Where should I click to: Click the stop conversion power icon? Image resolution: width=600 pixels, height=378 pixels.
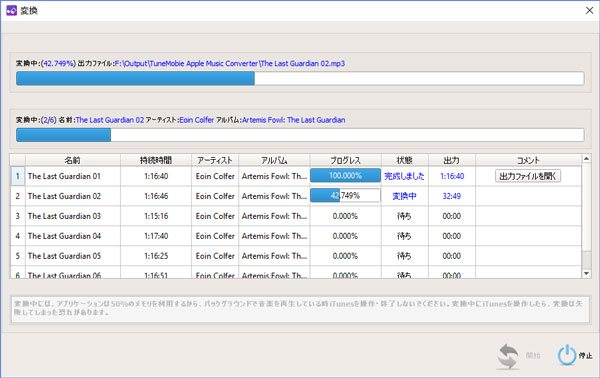tap(567, 355)
